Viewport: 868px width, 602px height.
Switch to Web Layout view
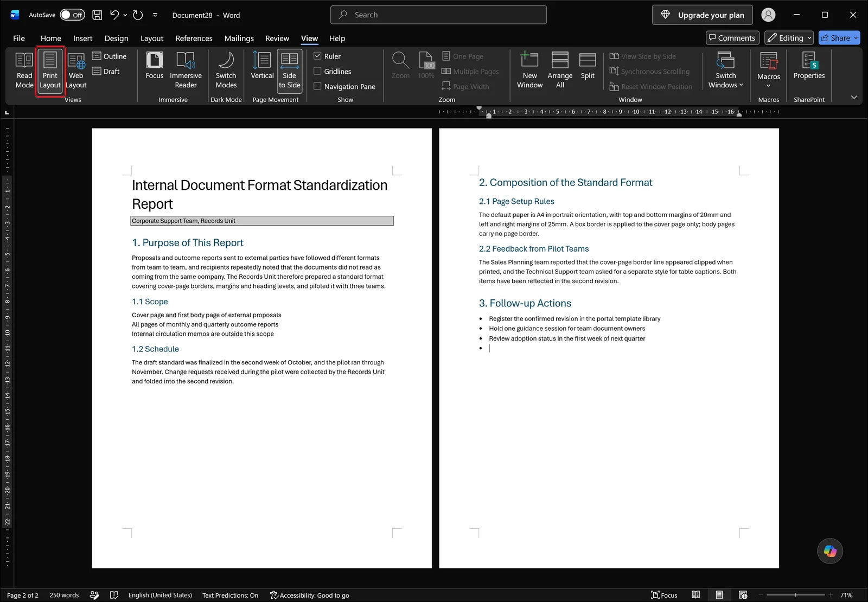76,71
